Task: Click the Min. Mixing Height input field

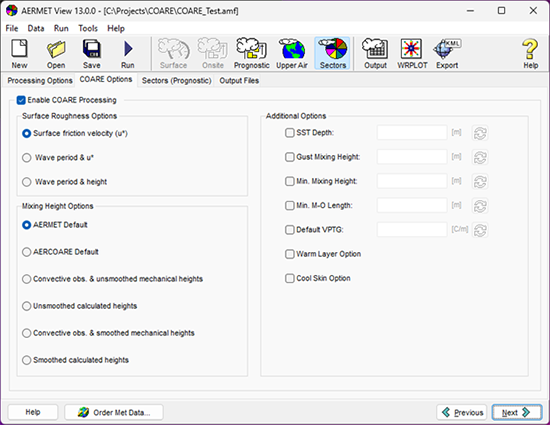Action: (412, 181)
